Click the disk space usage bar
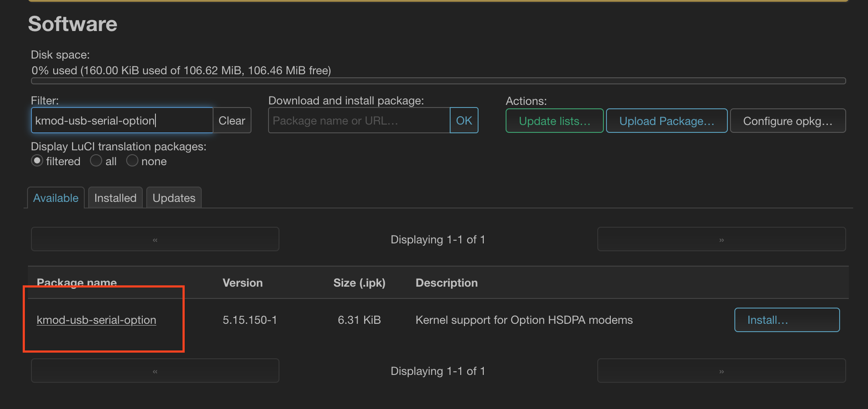Viewport: 868px width, 409px height. click(438, 81)
